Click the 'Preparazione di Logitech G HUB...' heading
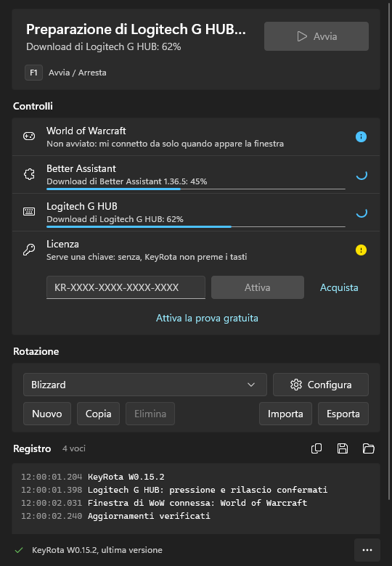Screen dimensions: 392x566 pos(136,29)
